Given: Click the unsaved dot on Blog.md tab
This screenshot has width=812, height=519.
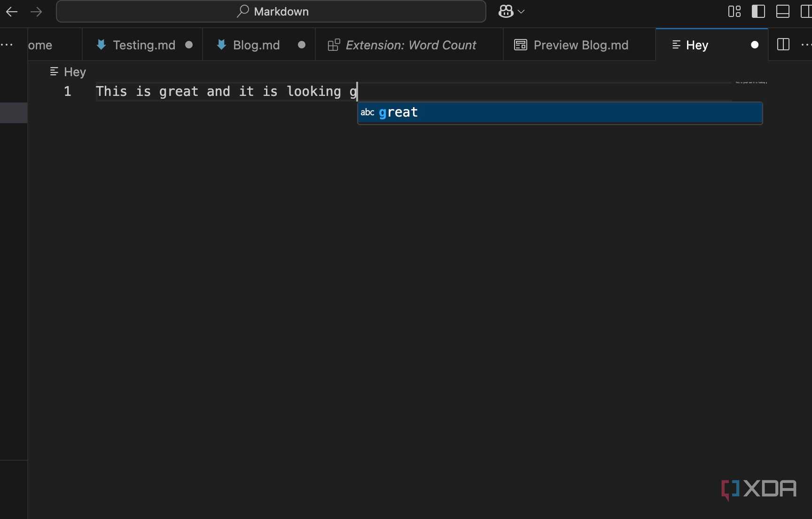Looking at the screenshot, I should tap(302, 45).
